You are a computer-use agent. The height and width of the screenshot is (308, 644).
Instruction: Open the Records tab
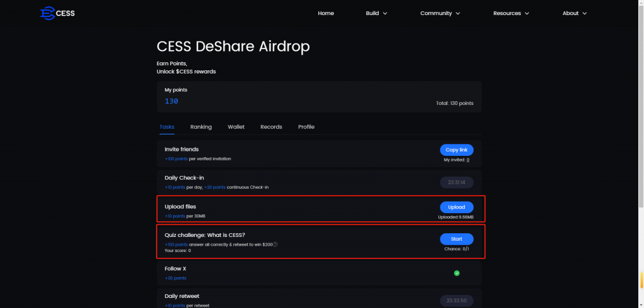click(x=271, y=127)
